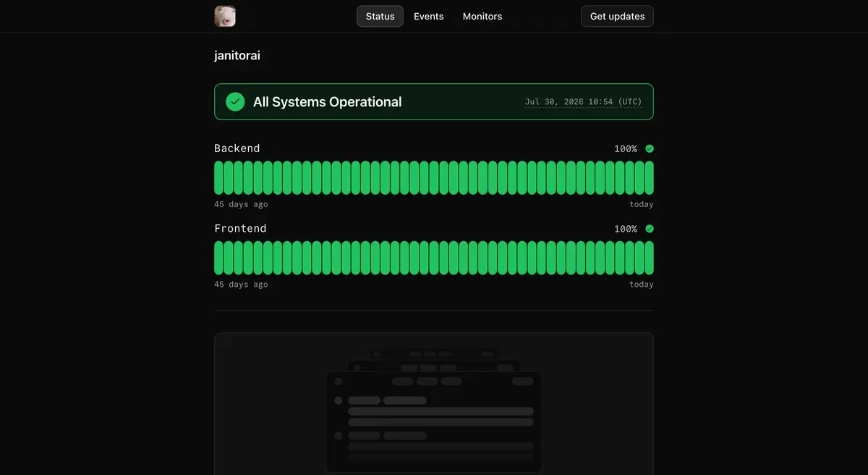Viewport: 868px width, 475px height.
Task: Click the Frontend 100% uptime value
Action: coord(626,229)
